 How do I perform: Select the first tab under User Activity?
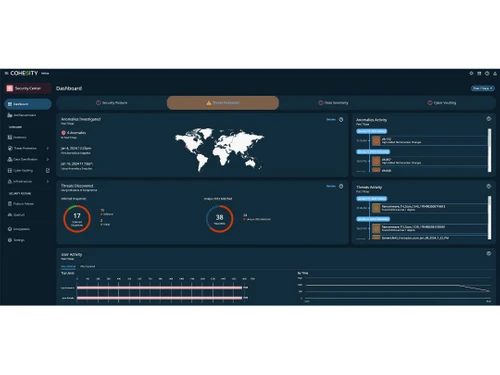pyautogui.click(x=68, y=267)
